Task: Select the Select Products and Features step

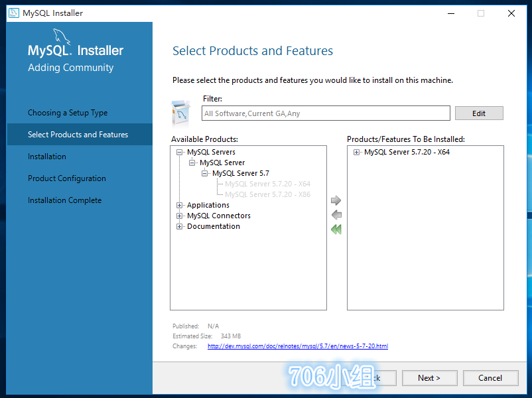Action: 80,135
